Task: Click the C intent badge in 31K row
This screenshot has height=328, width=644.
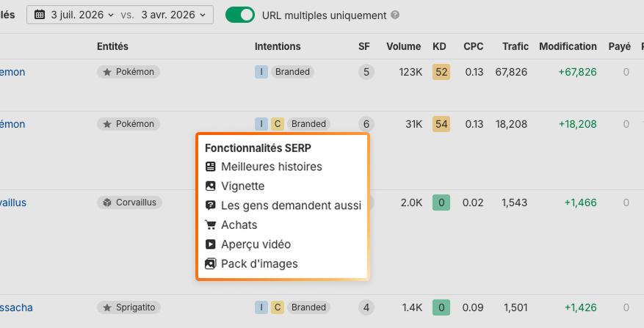Action: pyautogui.click(x=278, y=124)
